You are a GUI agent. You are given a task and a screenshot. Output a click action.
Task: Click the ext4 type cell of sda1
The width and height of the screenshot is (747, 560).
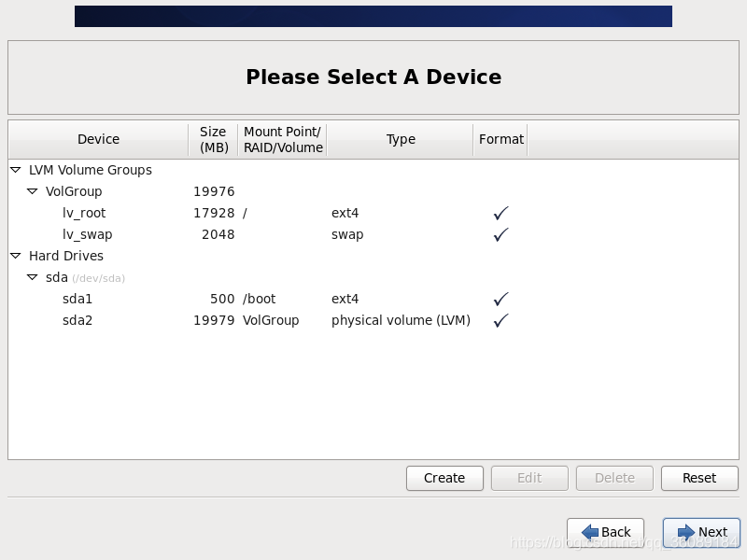tap(345, 299)
